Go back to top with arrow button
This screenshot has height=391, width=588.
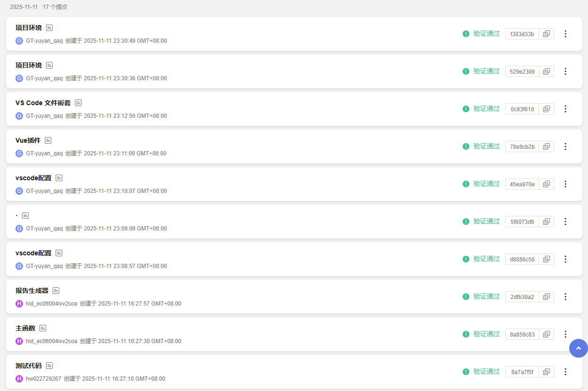579,348
